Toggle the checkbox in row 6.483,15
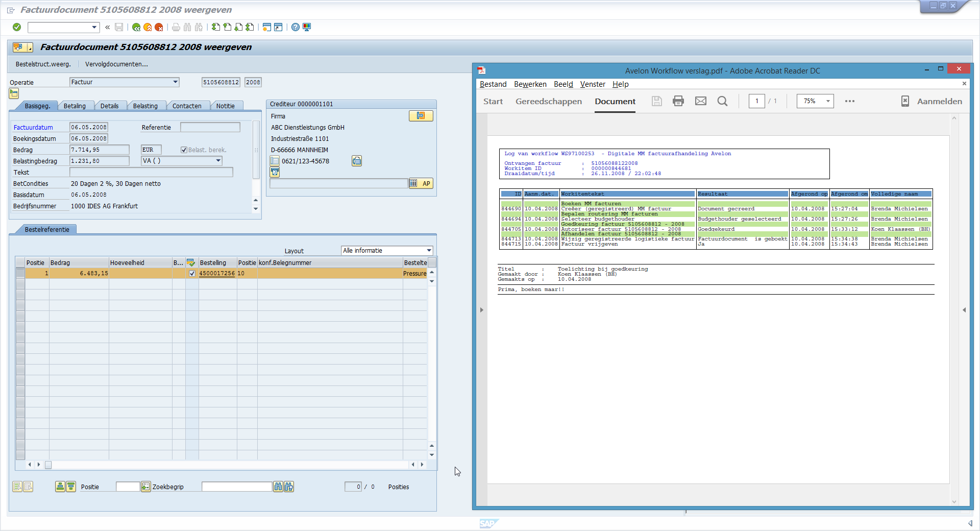Screen dimensions: 980x531 (x=192, y=274)
